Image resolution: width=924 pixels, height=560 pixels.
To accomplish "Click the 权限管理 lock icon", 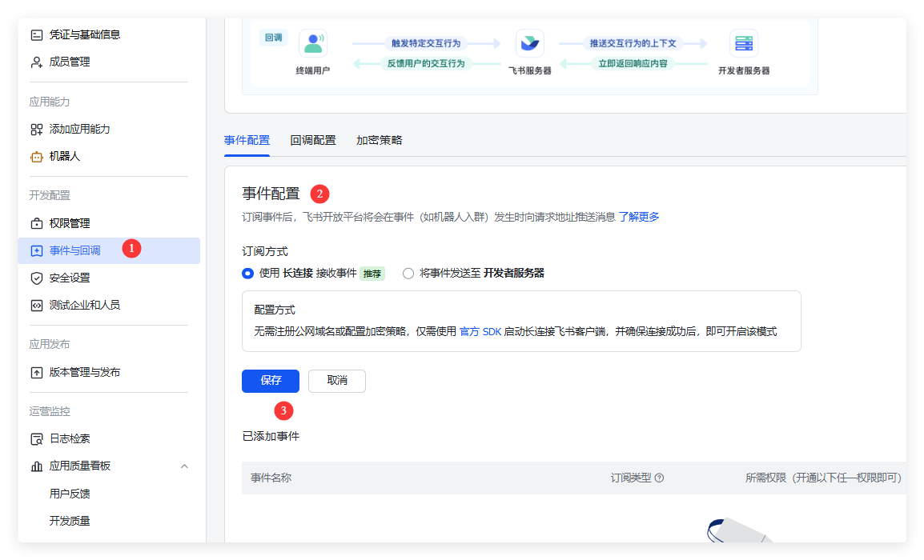I will click(36, 223).
